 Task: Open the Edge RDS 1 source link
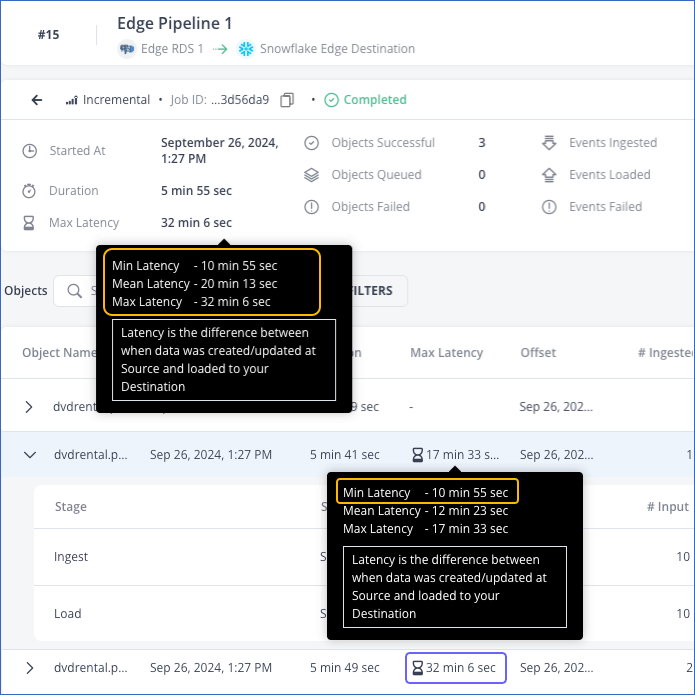[x=172, y=49]
